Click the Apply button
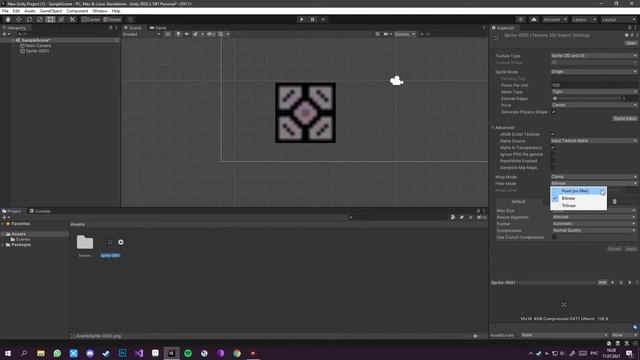The width and height of the screenshot is (640, 360). [631, 249]
